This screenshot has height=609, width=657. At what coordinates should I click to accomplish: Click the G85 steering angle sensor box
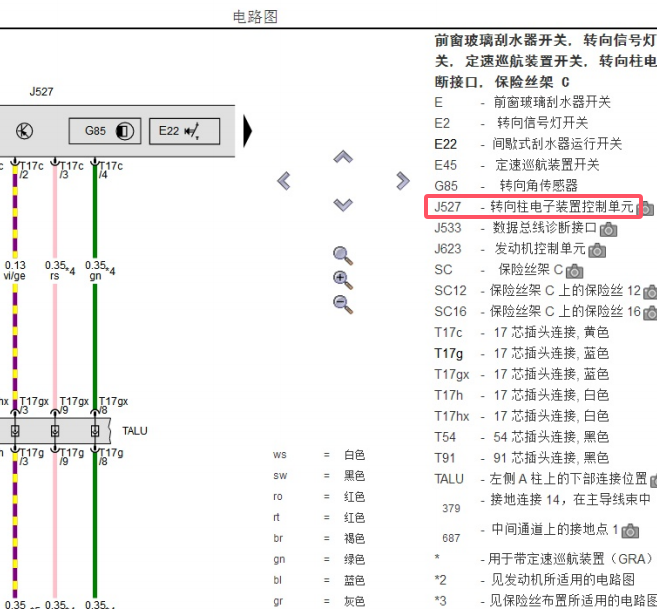coord(105,131)
